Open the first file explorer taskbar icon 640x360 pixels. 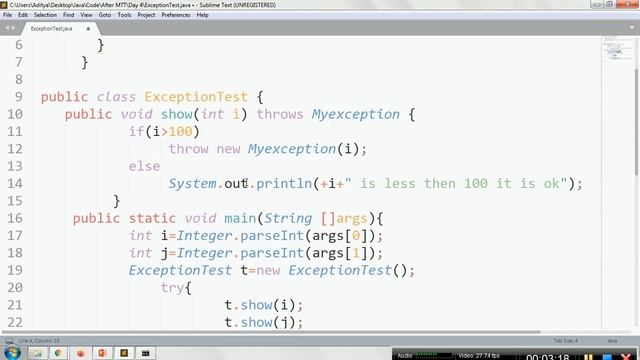38,353
